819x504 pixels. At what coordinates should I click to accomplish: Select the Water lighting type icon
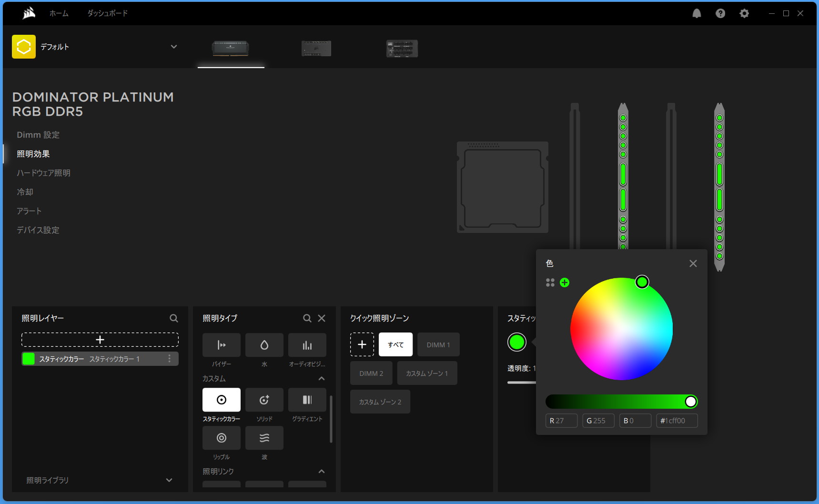(264, 345)
